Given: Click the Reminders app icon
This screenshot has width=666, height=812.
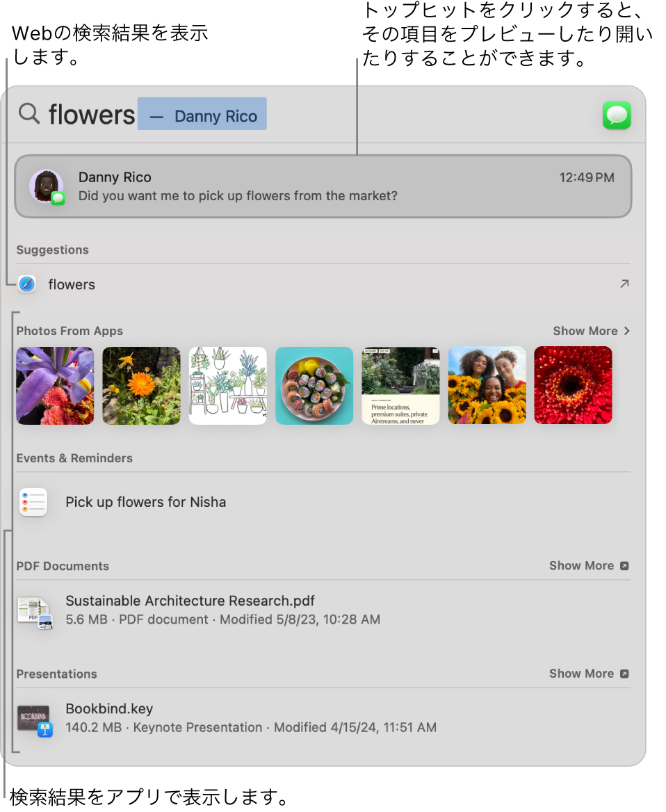Looking at the screenshot, I should click(x=33, y=502).
